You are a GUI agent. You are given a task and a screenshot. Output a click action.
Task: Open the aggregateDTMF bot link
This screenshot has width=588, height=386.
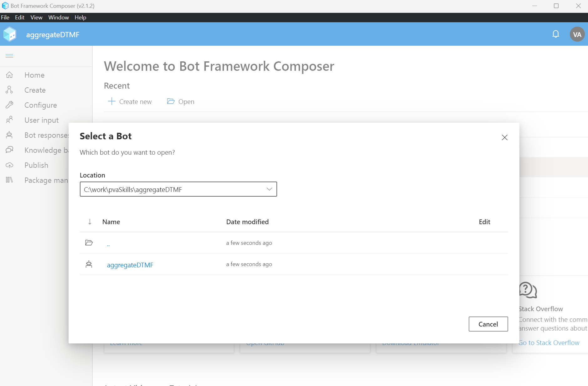click(x=130, y=265)
